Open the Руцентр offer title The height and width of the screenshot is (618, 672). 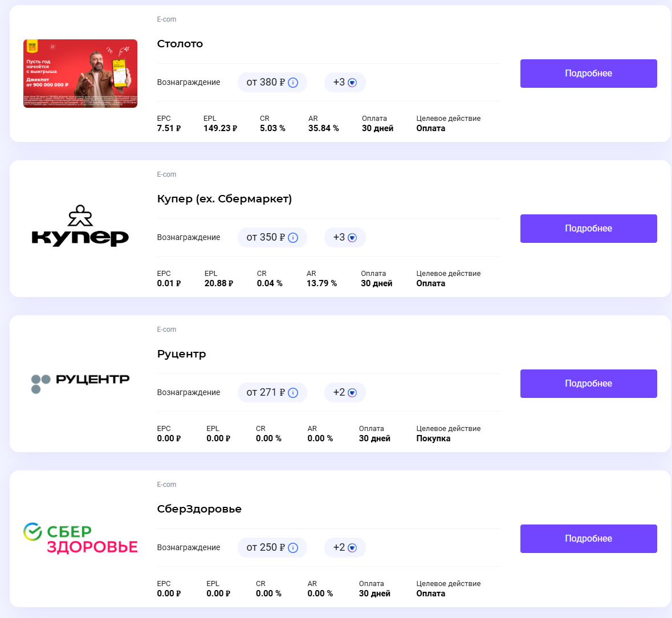pos(181,354)
